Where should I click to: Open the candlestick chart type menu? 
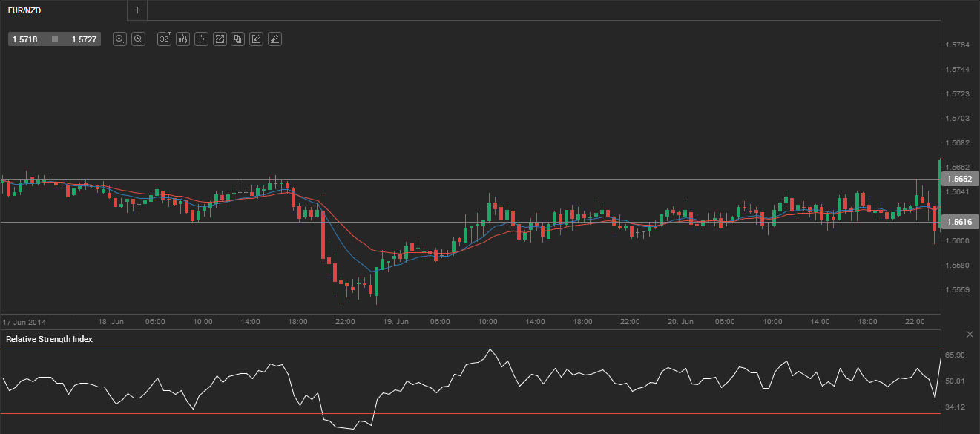[182, 39]
